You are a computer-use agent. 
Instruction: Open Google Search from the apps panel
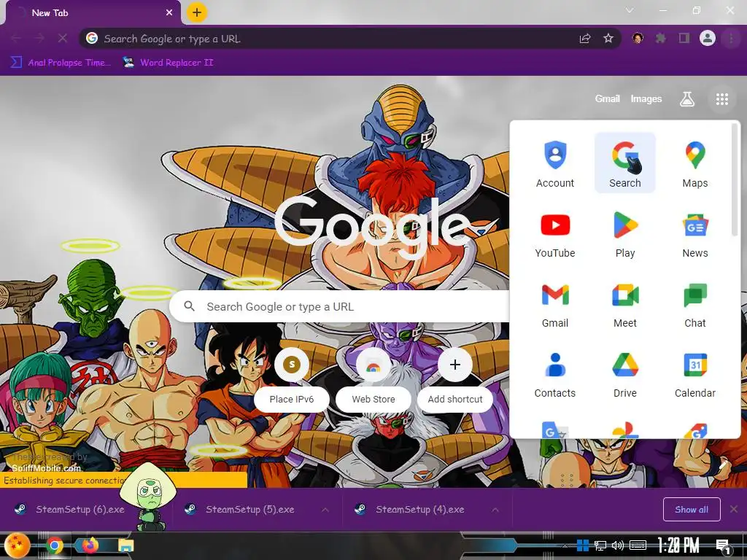pyautogui.click(x=624, y=163)
